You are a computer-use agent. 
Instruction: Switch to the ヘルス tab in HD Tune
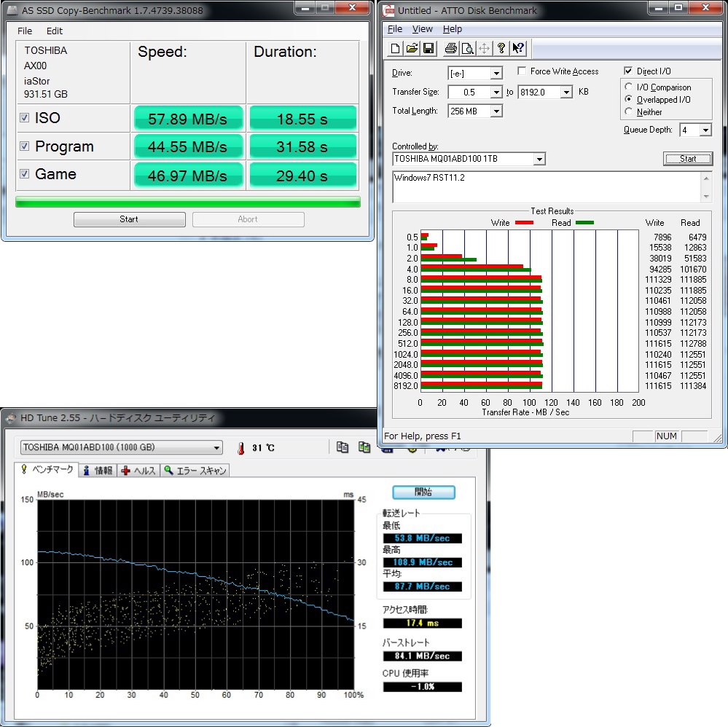pyautogui.click(x=138, y=471)
